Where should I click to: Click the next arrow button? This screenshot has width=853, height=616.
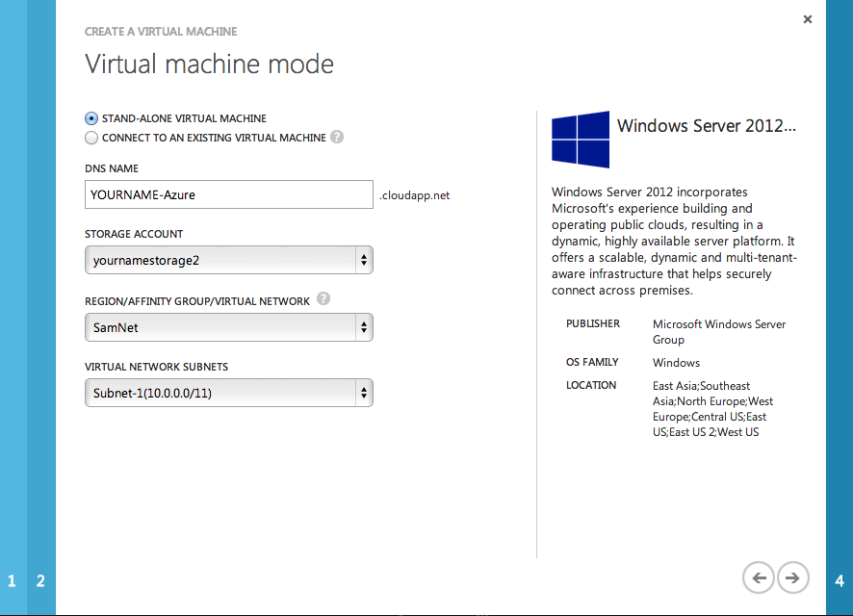click(792, 577)
